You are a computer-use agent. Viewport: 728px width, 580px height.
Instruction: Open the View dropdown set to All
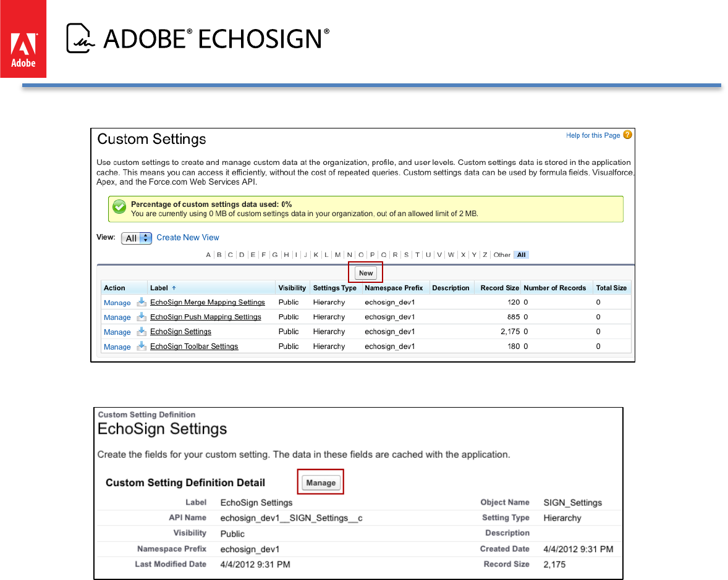click(137, 238)
